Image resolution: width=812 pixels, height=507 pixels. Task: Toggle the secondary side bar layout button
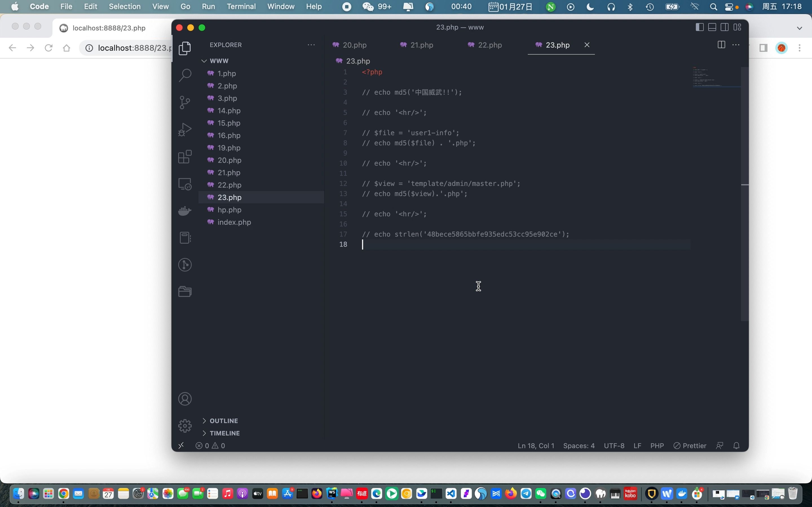(x=724, y=27)
